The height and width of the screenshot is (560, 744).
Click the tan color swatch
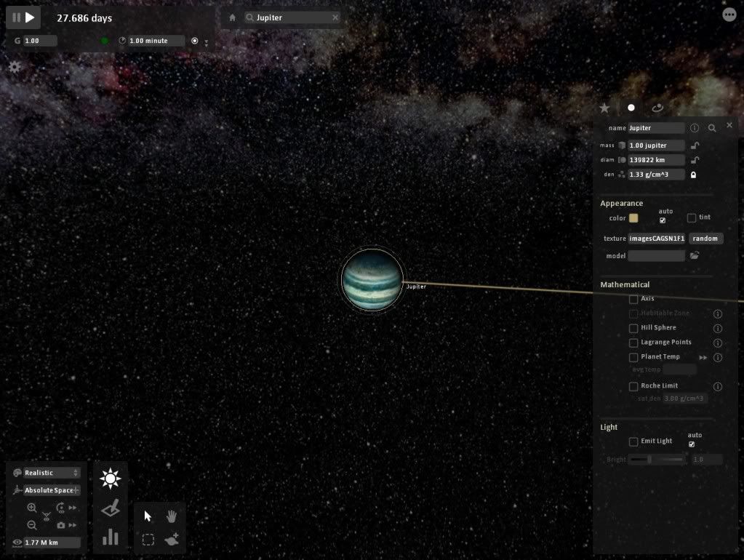[633, 218]
